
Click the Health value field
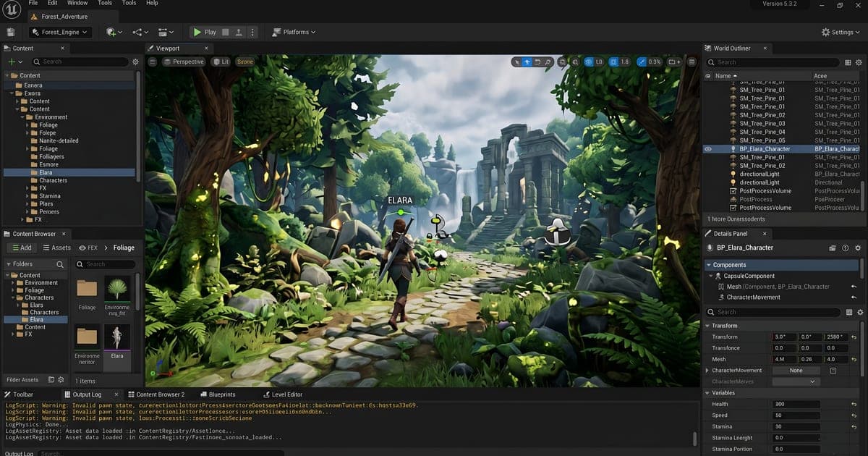(796, 404)
